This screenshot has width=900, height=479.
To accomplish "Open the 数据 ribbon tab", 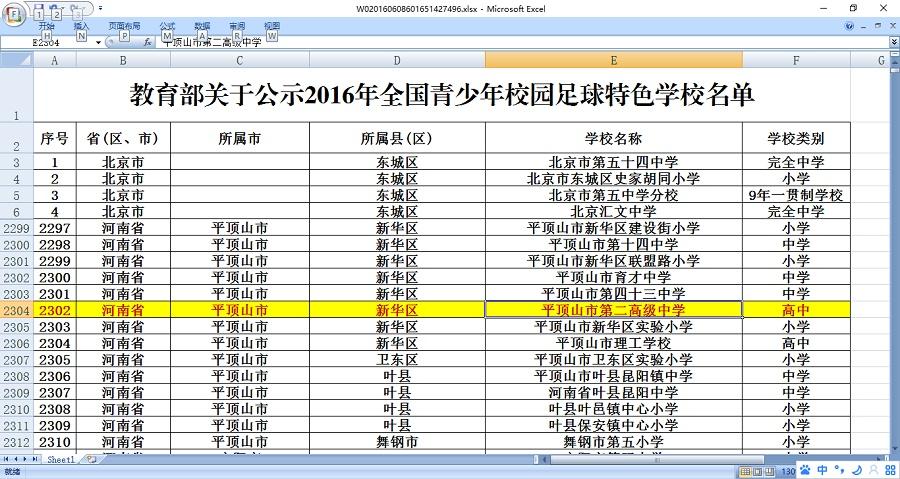I will [202, 26].
